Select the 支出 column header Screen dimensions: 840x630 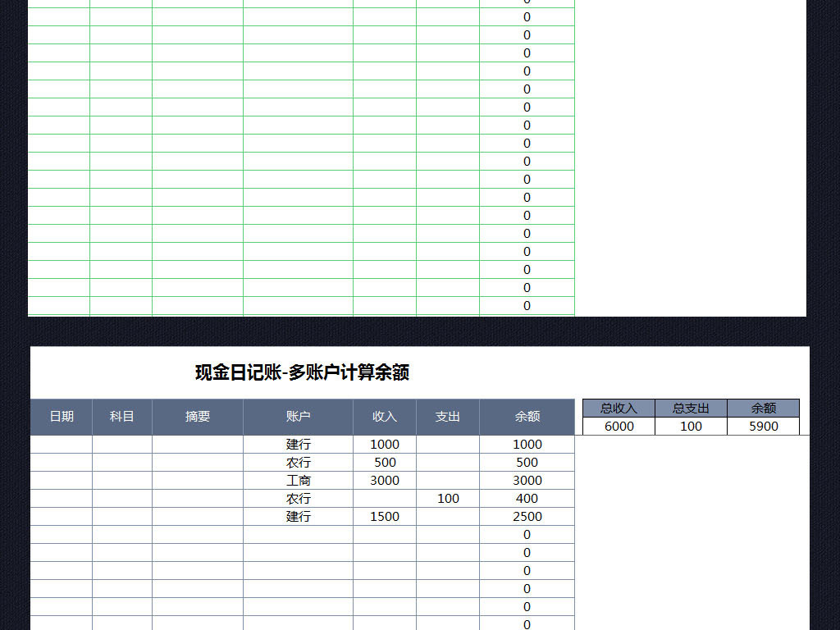pyautogui.click(x=448, y=417)
